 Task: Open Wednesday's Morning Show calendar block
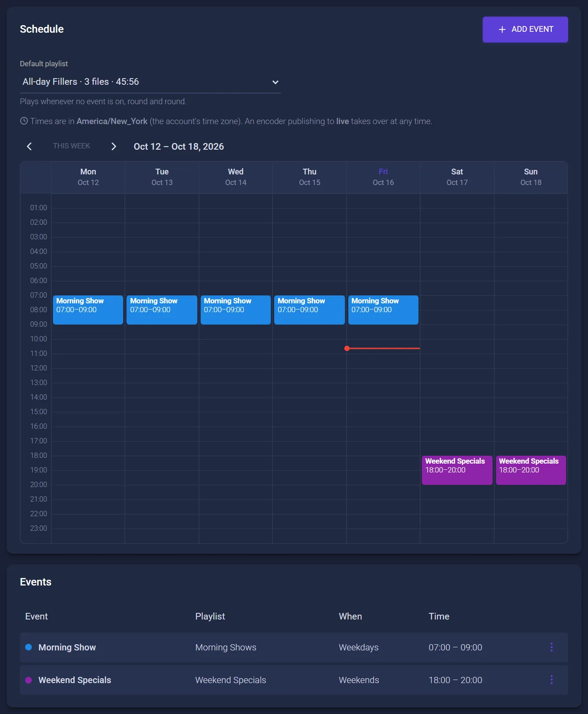(235, 310)
